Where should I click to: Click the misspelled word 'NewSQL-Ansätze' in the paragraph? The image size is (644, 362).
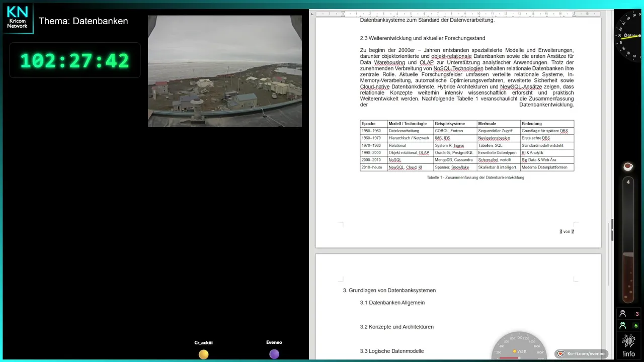[x=521, y=86]
